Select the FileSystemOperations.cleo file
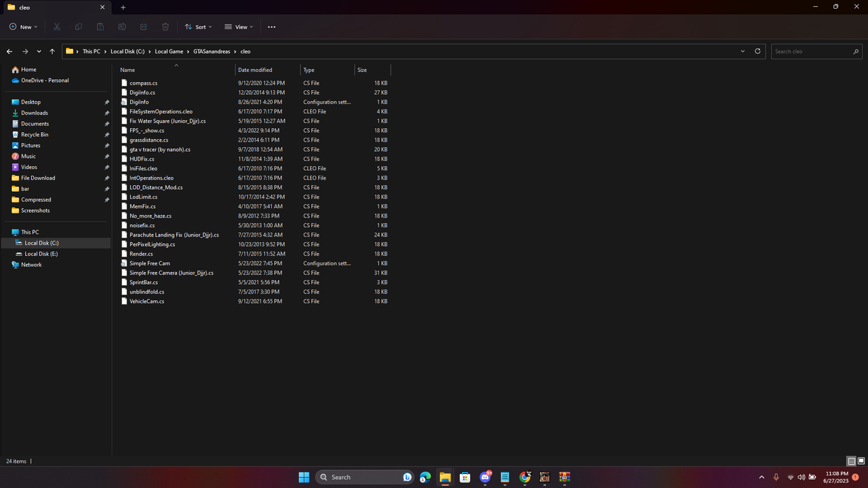 coord(161,112)
